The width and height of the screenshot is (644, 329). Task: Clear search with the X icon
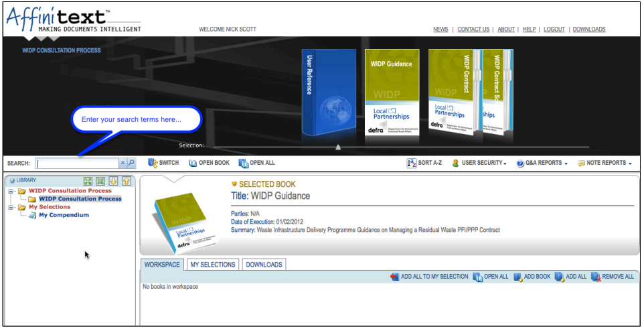coord(123,163)
